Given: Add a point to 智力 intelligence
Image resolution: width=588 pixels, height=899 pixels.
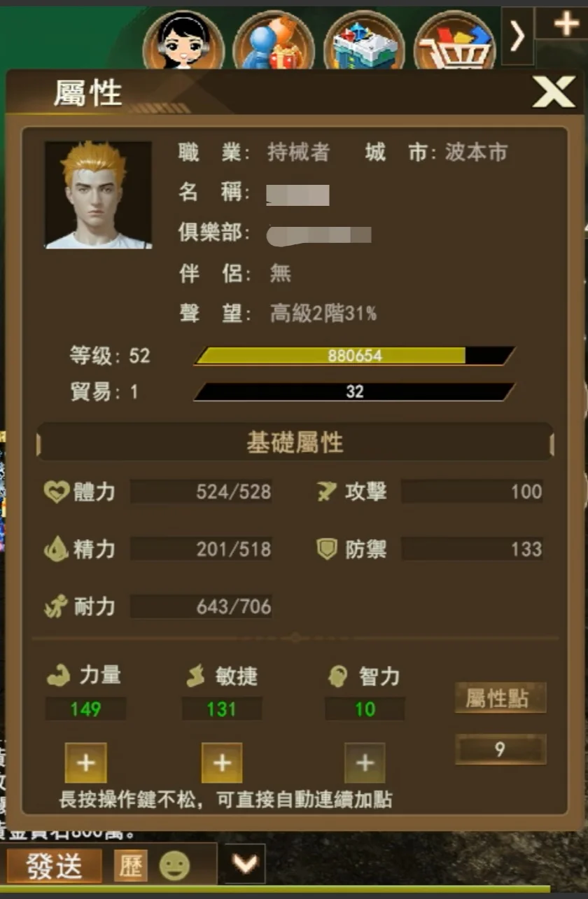Looking at the screenshot, I should (x=365, y=762).
